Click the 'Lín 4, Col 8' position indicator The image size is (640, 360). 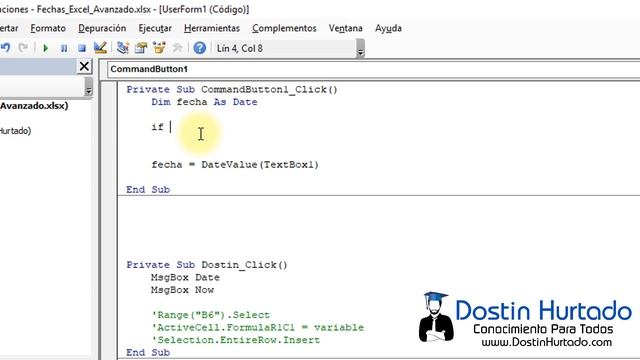point(240,48)
